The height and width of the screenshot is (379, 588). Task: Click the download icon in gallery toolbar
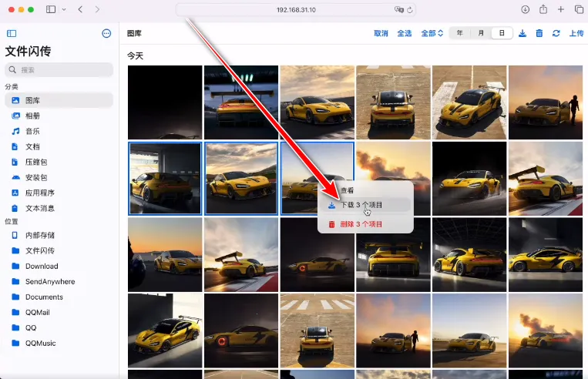[x=522, y=33]
